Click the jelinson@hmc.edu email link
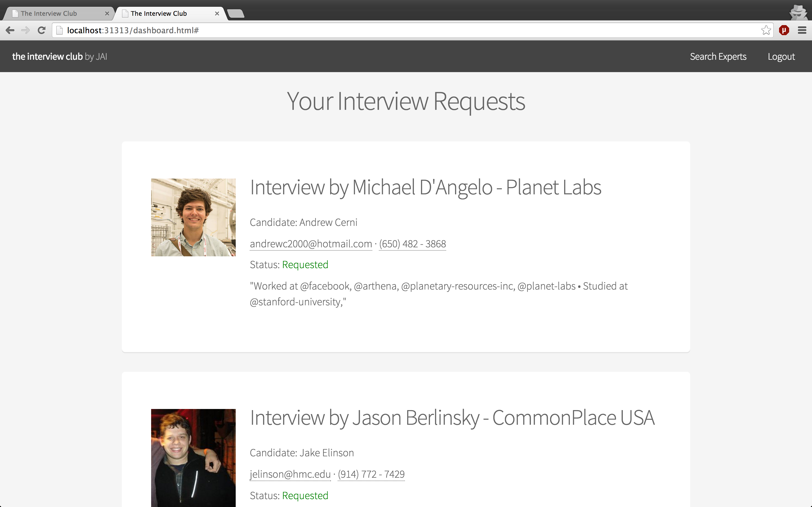 click(x=290, y=474)
